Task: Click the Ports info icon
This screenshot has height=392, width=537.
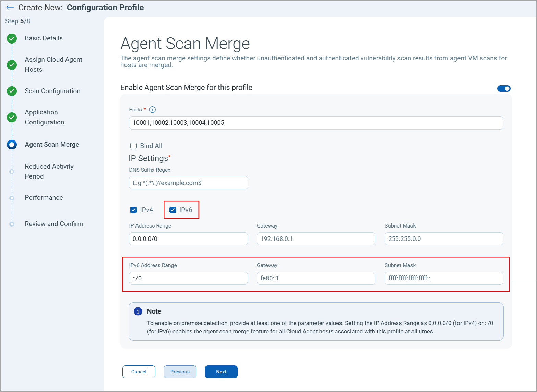Action: coord(152,110)
